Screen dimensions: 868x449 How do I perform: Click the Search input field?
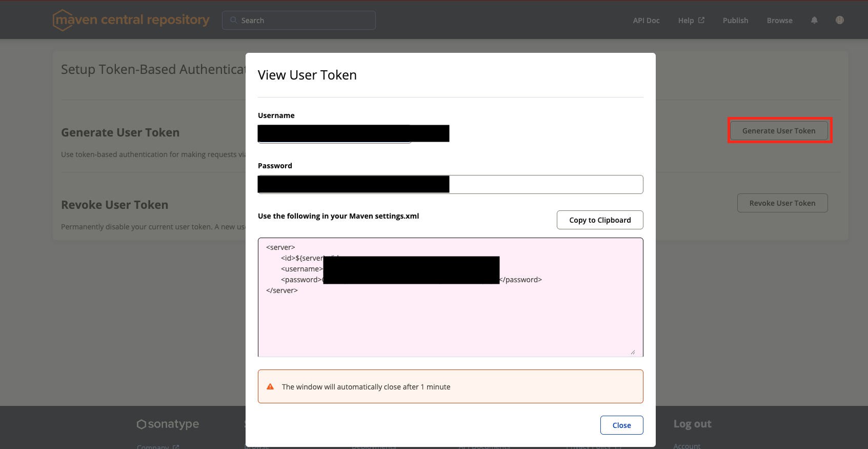coord(299,20)
